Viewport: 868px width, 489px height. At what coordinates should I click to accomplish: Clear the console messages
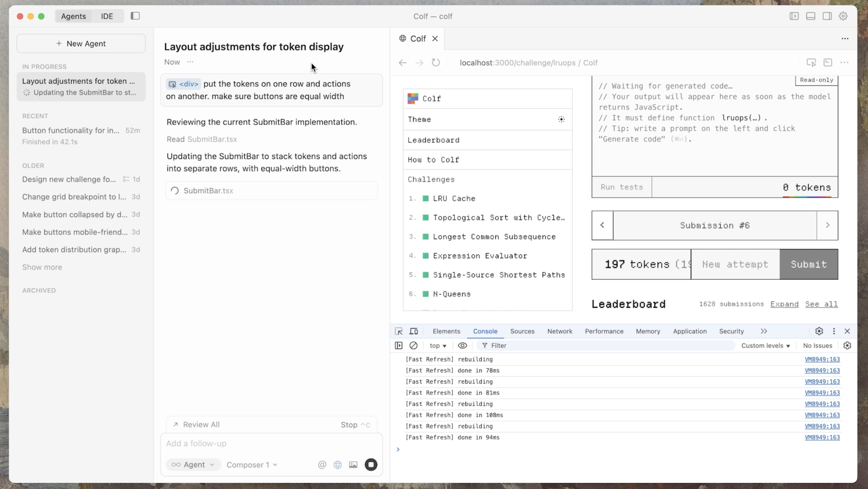click(413, 345)
